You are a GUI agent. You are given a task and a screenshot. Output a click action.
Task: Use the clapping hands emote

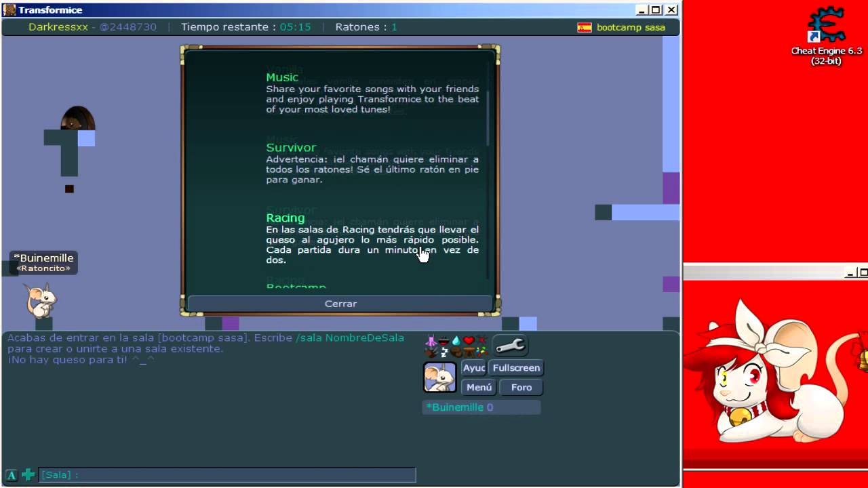431,352
